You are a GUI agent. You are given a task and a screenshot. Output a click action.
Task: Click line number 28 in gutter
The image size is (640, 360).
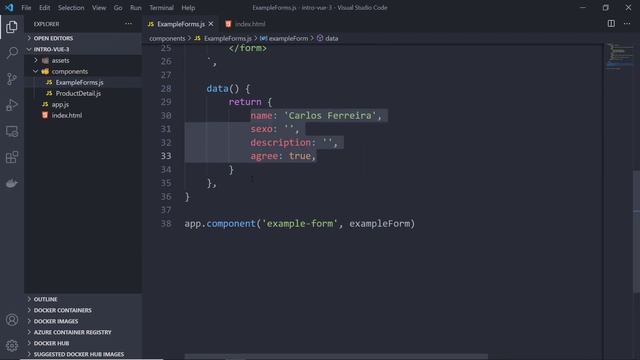click(x=166, y=89)
